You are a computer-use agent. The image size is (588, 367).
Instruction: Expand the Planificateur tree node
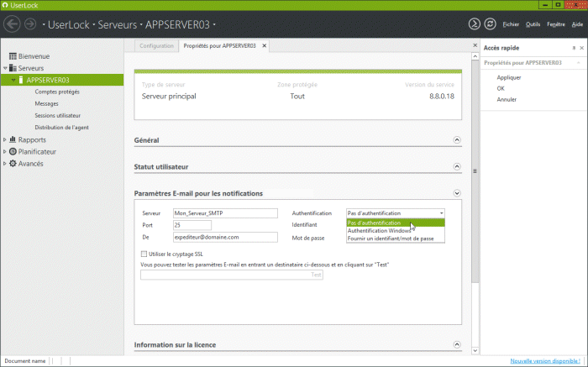[5, 151]
